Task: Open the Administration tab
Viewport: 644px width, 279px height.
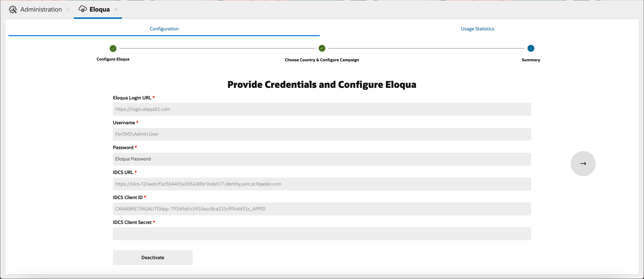Action: point(41,9)
